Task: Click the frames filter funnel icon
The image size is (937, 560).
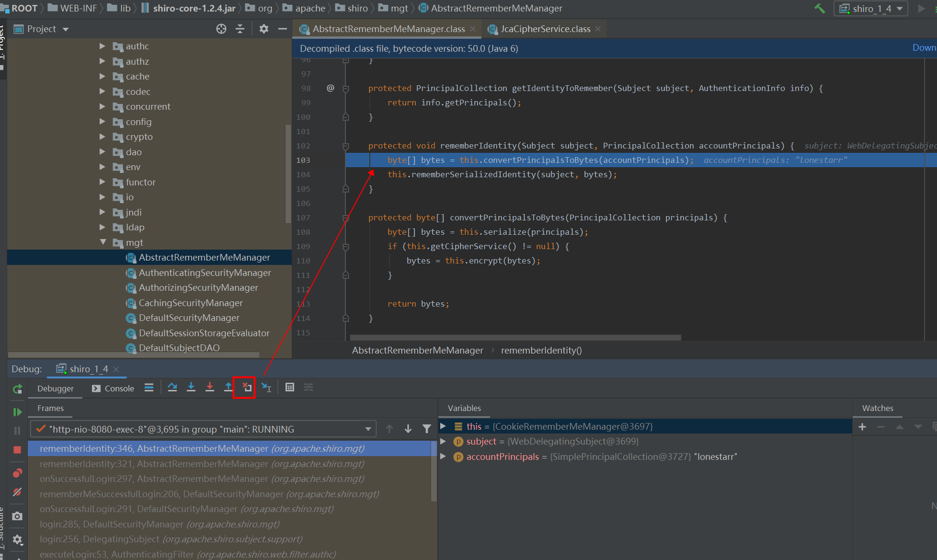Action: [x=427, y=429]
